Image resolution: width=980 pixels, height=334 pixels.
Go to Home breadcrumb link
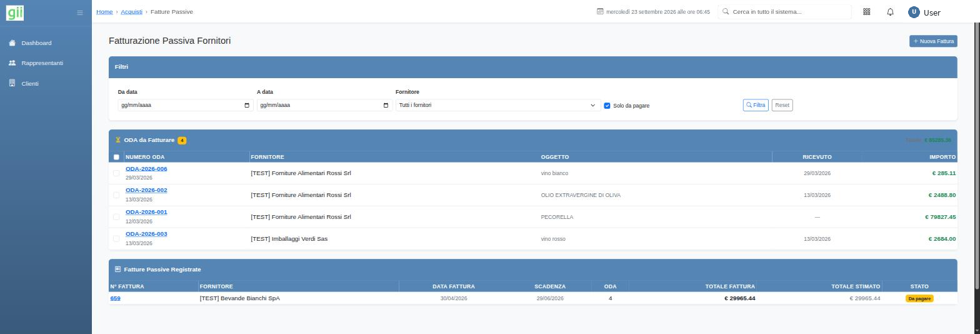click(x=104, y=12)
